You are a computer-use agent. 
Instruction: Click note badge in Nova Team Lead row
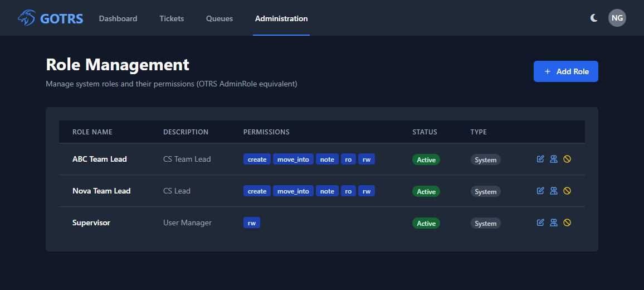click(328, 191)
